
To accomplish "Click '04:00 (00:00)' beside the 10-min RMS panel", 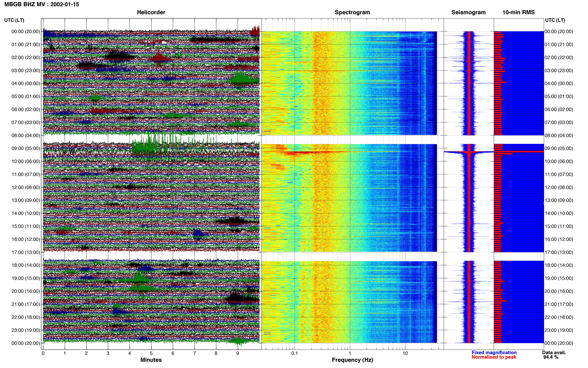I will pyautogui.click(x=559, y=83).
